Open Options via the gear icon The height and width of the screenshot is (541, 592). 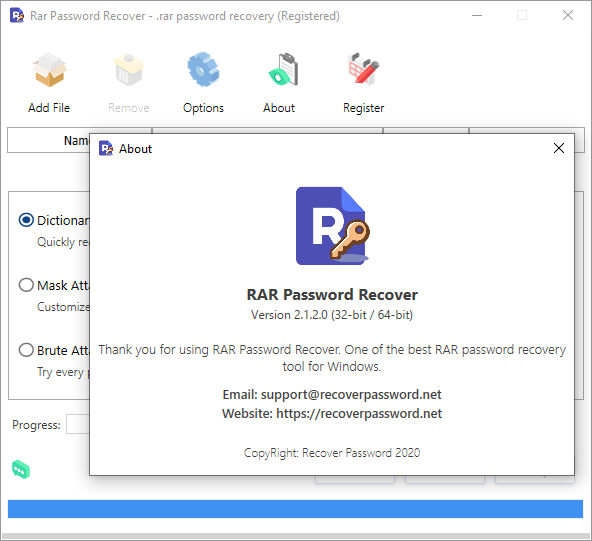coord(204,70)
